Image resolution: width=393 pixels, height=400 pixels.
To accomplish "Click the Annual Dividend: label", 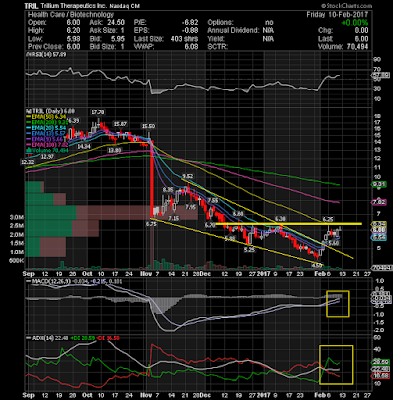I will [x=233, y=31].
